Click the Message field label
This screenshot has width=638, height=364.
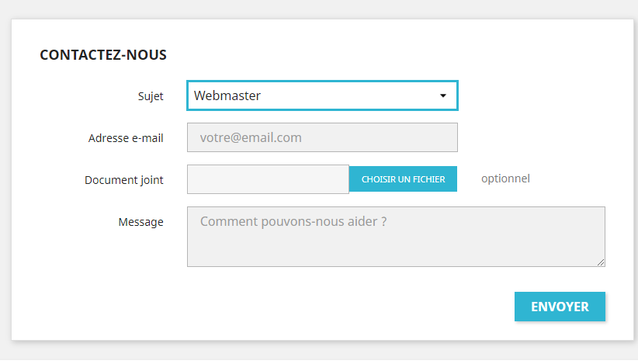[140, 222]
